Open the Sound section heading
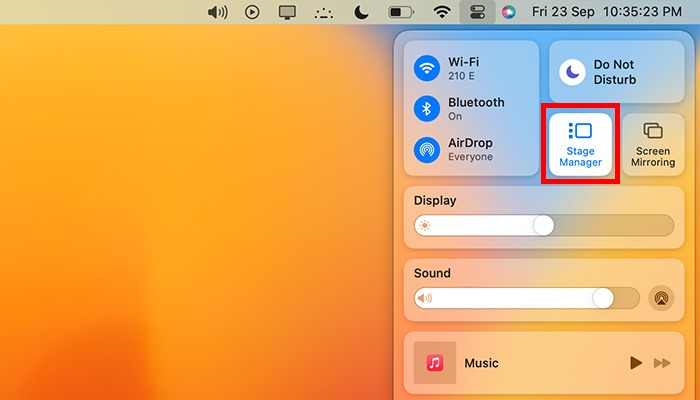 432,273
